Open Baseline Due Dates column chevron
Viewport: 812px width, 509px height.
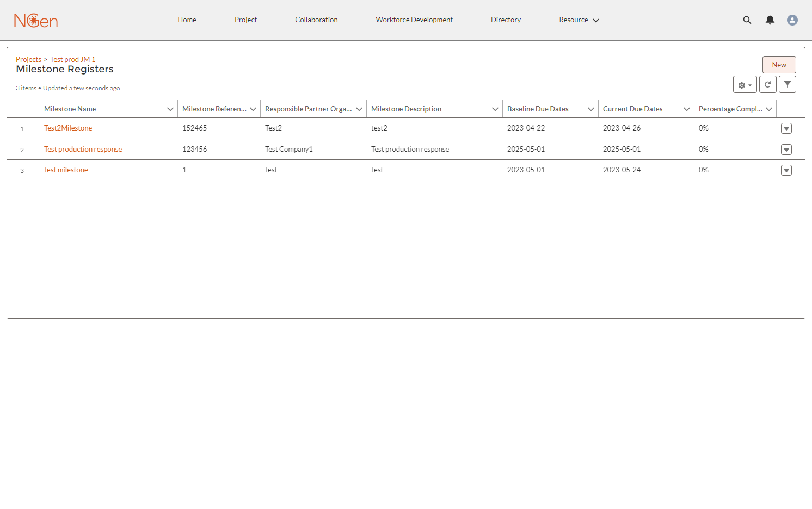591,109
